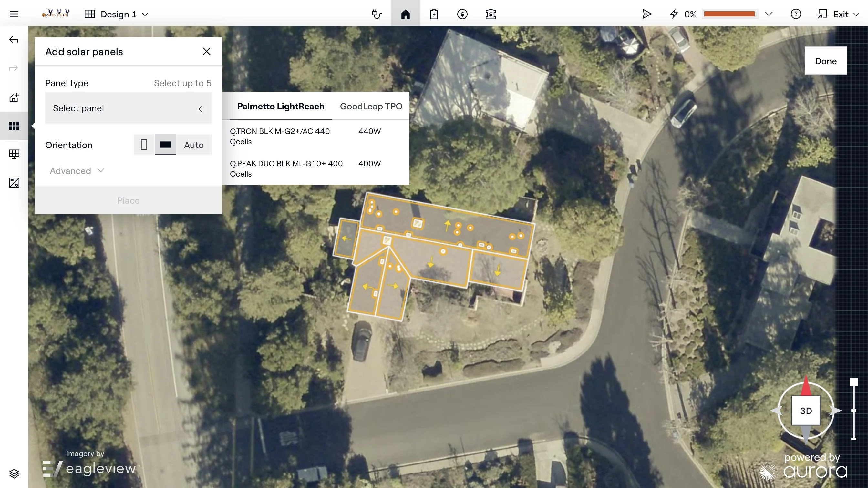Open the irradiance analysis sidebar icon
The width and height of the screenshot is (868, 488).
click(x=14, y=183)
